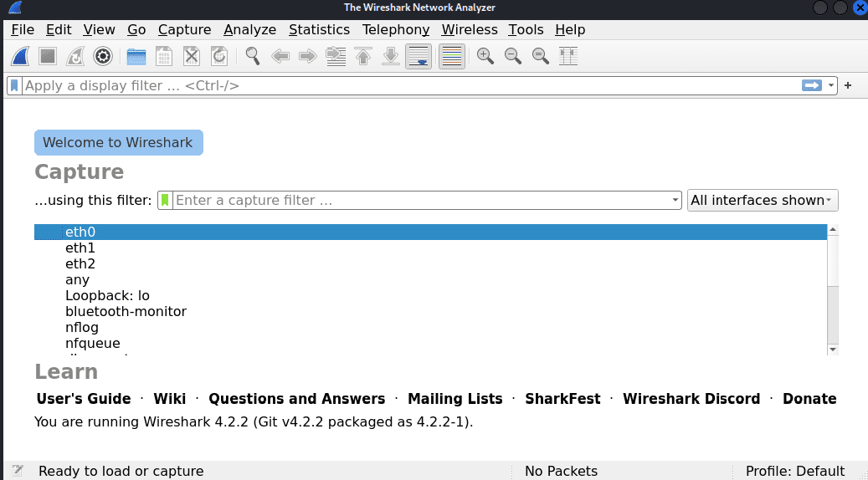
Task: Go forward in packet history arrow
Action: click(308, 56)
